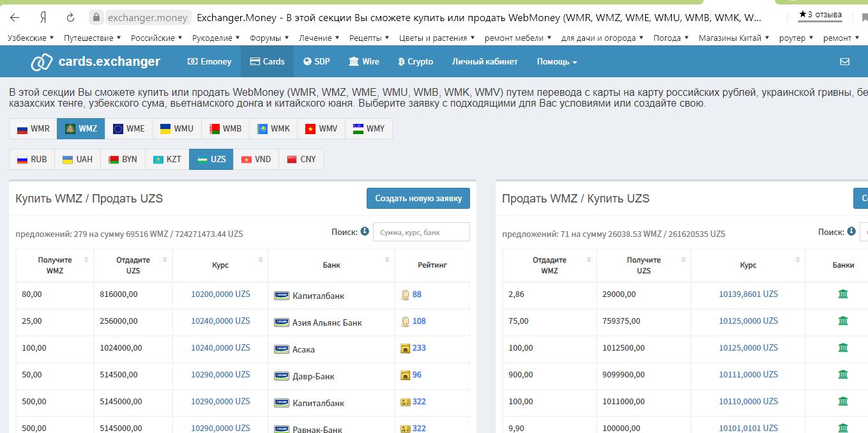The height and width of the screenshot is (433, 868).
Task: Click the Создать новую заявку button
Action: point(418,198)
